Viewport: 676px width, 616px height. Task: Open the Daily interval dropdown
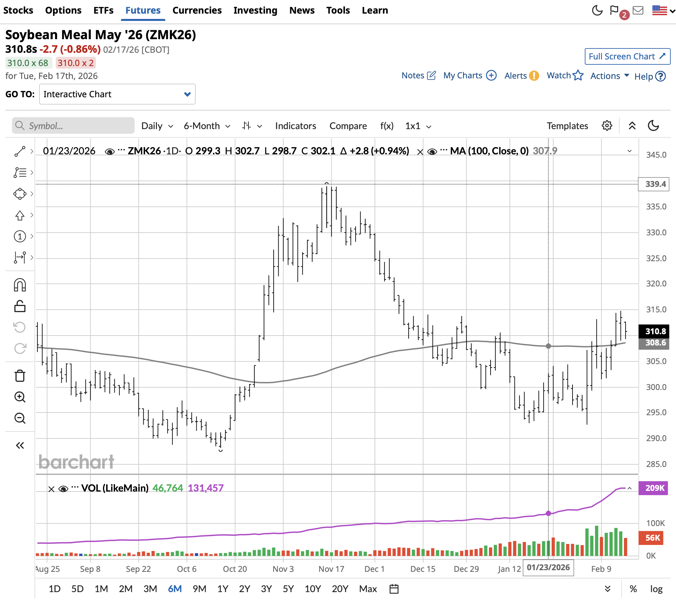pyautogui.click(x=157, y=126)
